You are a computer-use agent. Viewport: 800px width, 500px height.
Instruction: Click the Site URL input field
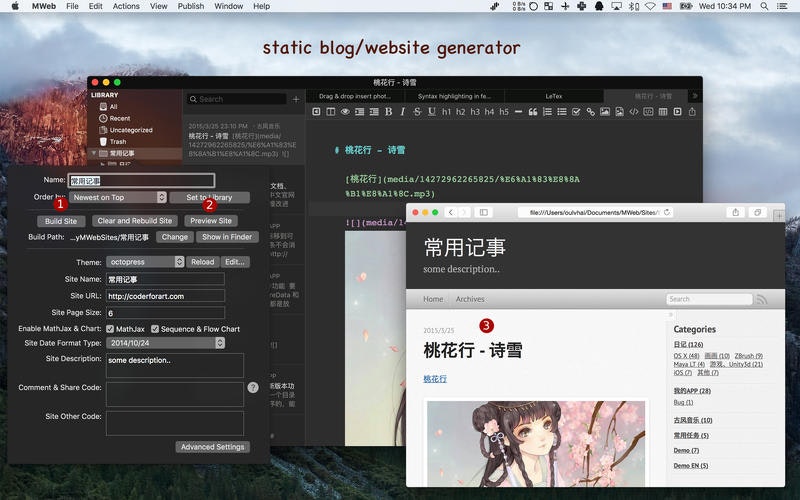point(165,296)
